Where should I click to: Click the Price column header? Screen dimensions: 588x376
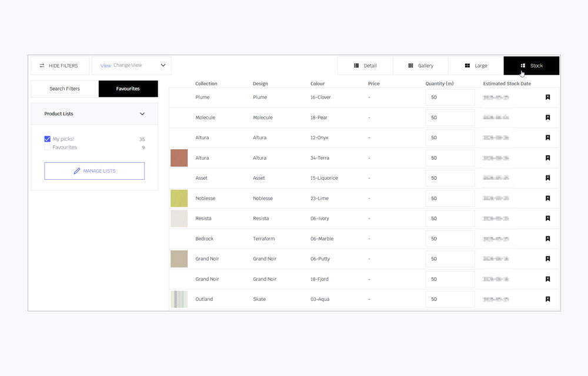coord(374,83)
